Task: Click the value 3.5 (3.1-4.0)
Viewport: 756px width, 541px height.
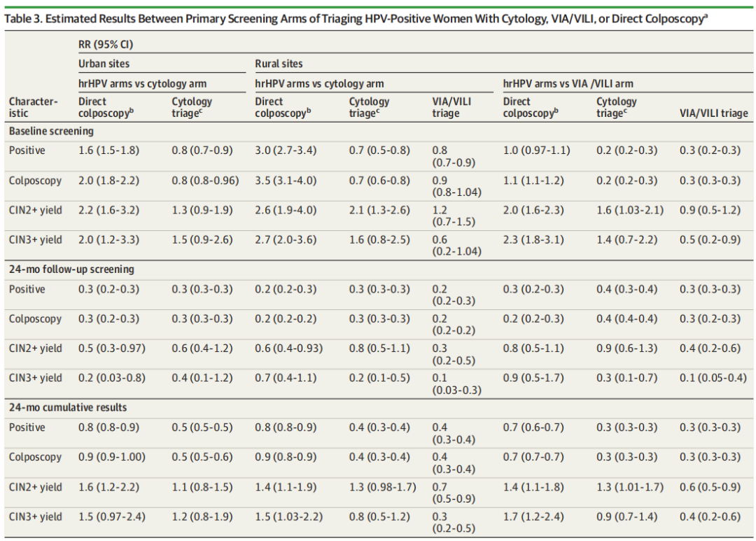Action: tap(286, 181)
